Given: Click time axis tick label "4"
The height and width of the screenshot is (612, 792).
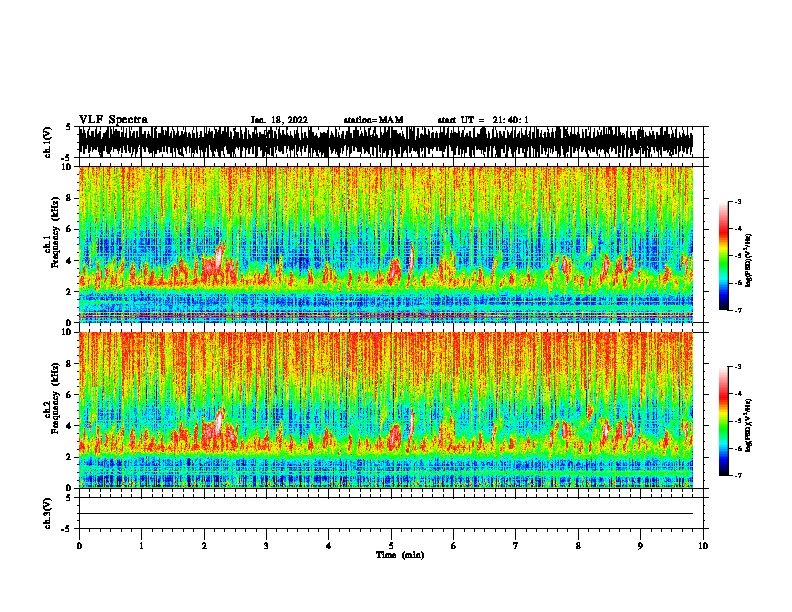Looking at the screenshot, I should click(x=329, y=546).
